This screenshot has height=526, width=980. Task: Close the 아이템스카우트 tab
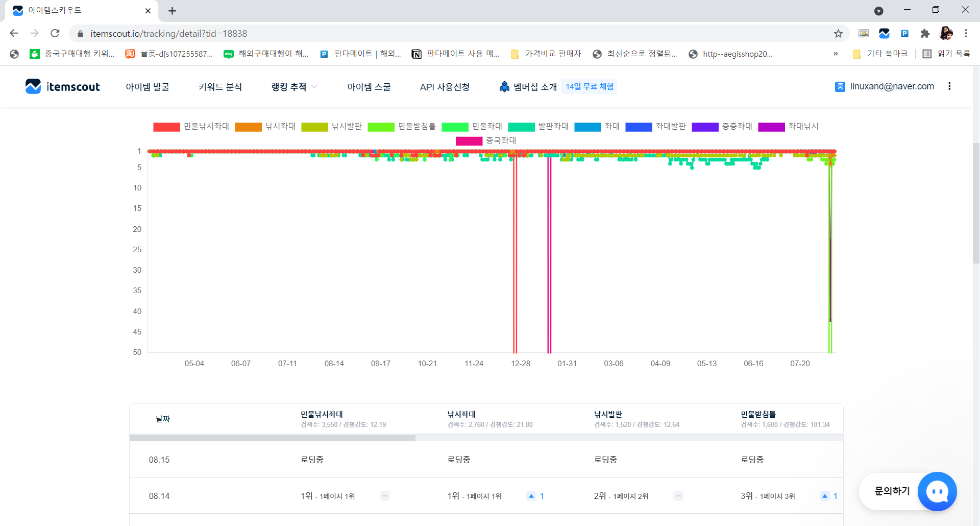(x=148, y=11)
